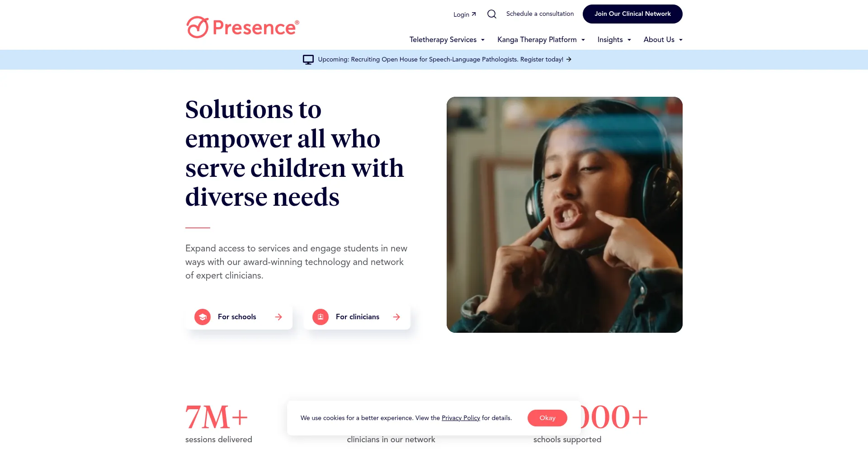Screen dimensions: 868x449
Task: Click the For clinicians badge icon
Action: point(321,317)
